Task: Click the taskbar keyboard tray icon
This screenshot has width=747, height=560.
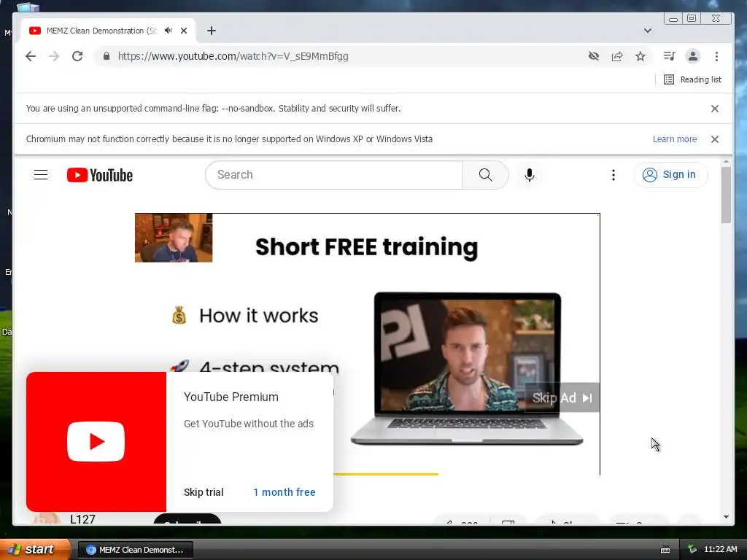Action: click(x=665, y=550)
